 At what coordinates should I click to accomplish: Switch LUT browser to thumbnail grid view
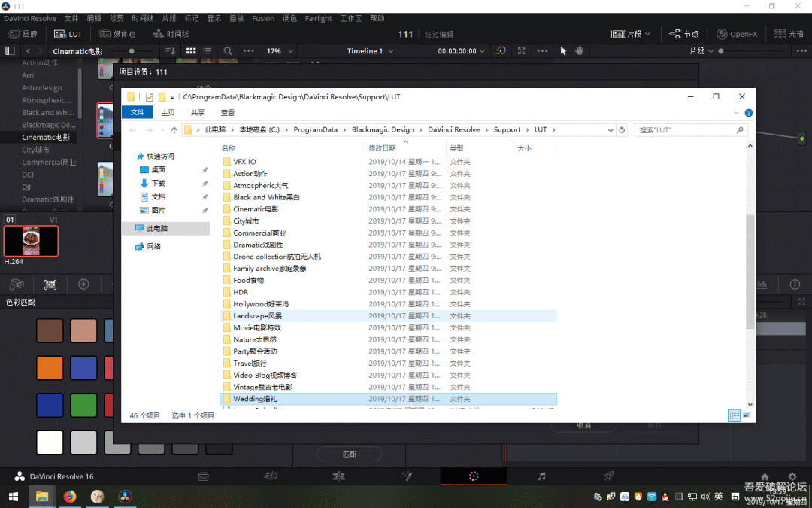pos(191,51)
